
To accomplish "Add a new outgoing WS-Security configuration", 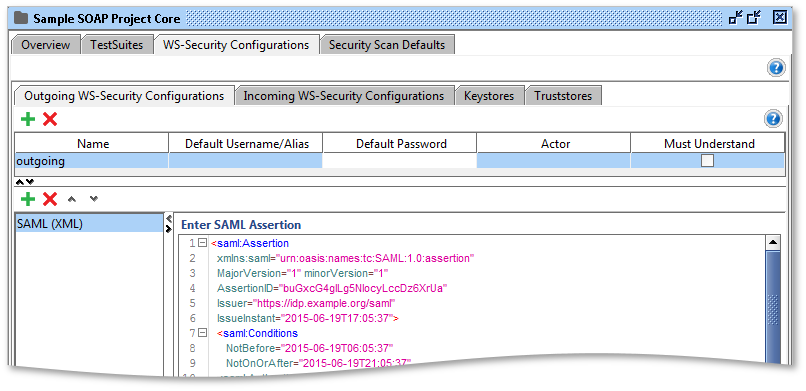I will (28, 120).
